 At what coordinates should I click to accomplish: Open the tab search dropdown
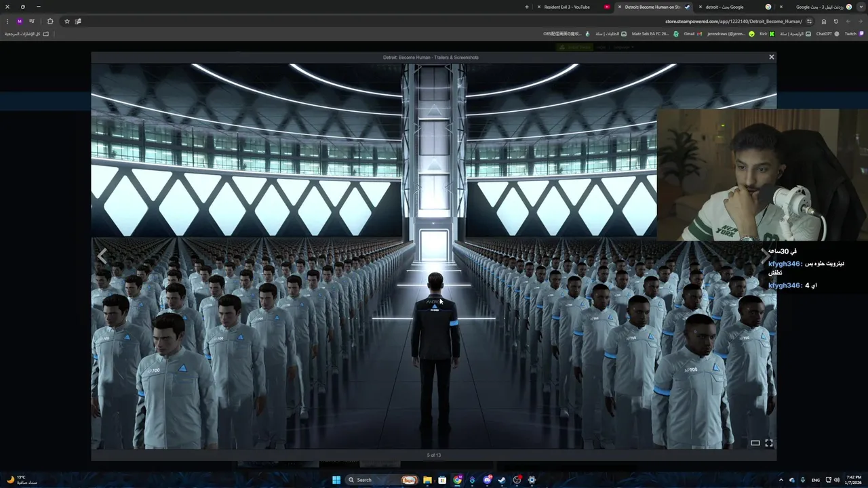(x=861, y=7)
